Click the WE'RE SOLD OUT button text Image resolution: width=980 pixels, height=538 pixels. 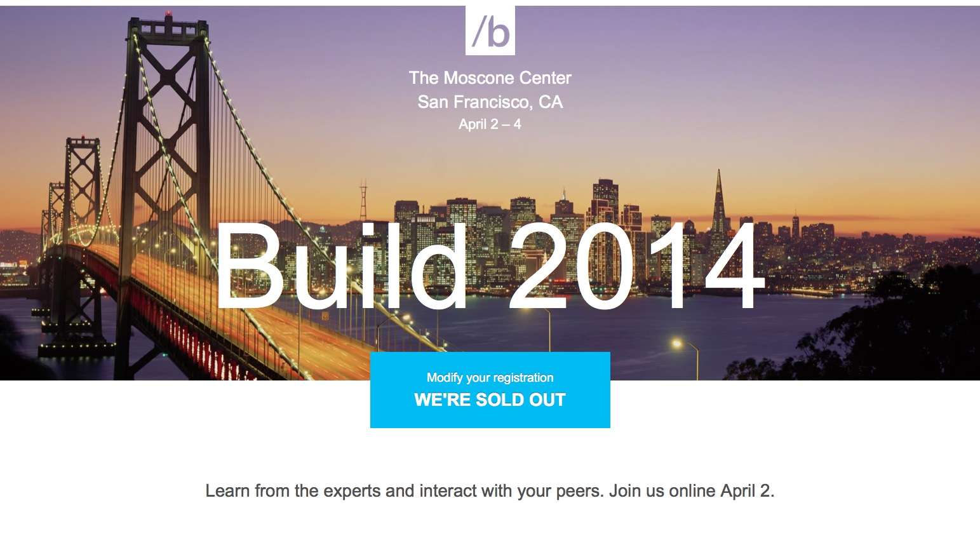tap(490, 400)
